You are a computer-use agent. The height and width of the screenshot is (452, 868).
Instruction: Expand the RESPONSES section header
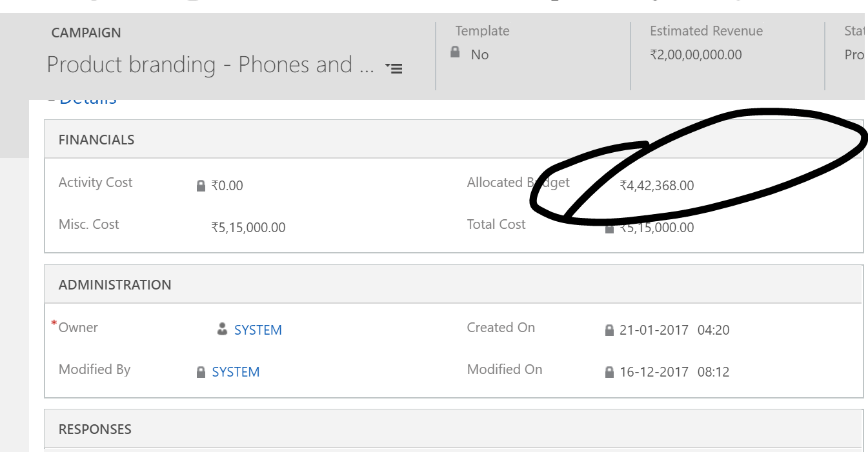tap(95, 429)
